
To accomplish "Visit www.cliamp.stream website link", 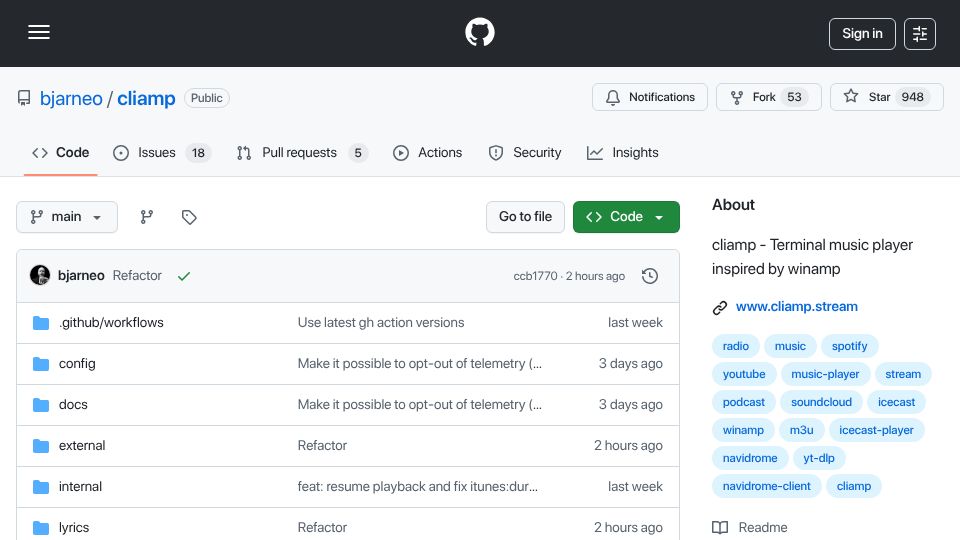I will 797,307.
